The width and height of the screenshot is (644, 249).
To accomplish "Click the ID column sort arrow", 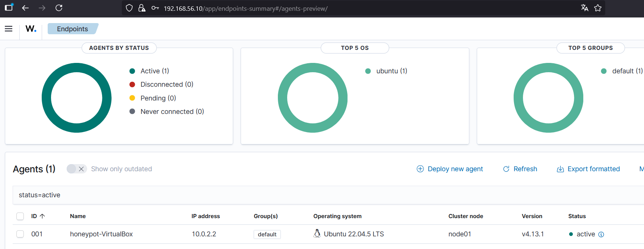I will (42, 216).
